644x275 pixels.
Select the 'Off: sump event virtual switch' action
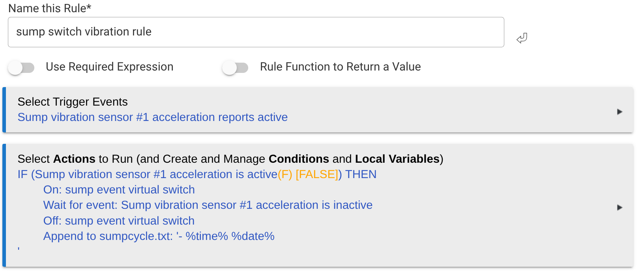tap(119, 221)
